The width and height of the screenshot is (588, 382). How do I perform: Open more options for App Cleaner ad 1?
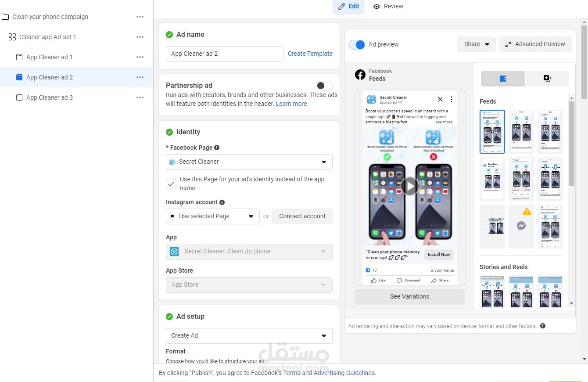pyautogui.click(x=140, y=57)
